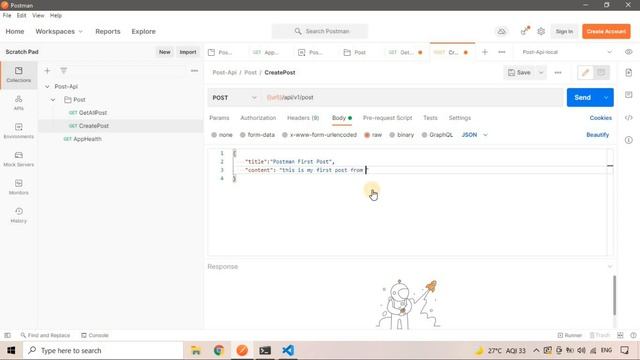Click the plus icon to create a collection
This screenshot has width=640, height=360.
(x=47, y=71)
